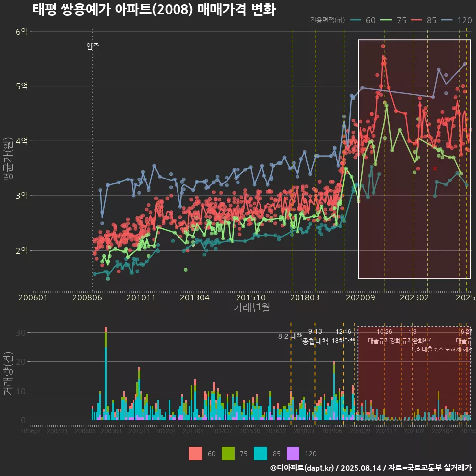This screenshot has height=476, width=476.
Task: Click the red x marker in price chart
Action: coord(435,168)
